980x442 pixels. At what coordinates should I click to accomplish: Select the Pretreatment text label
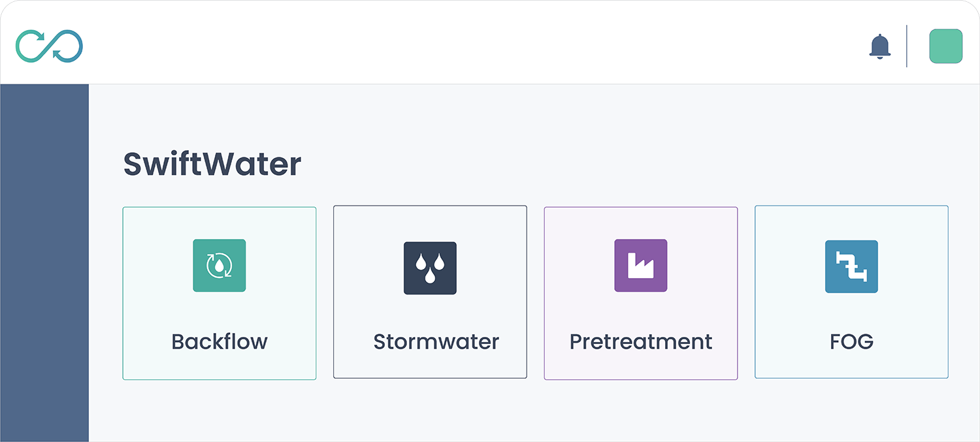(x=641, y=341)
